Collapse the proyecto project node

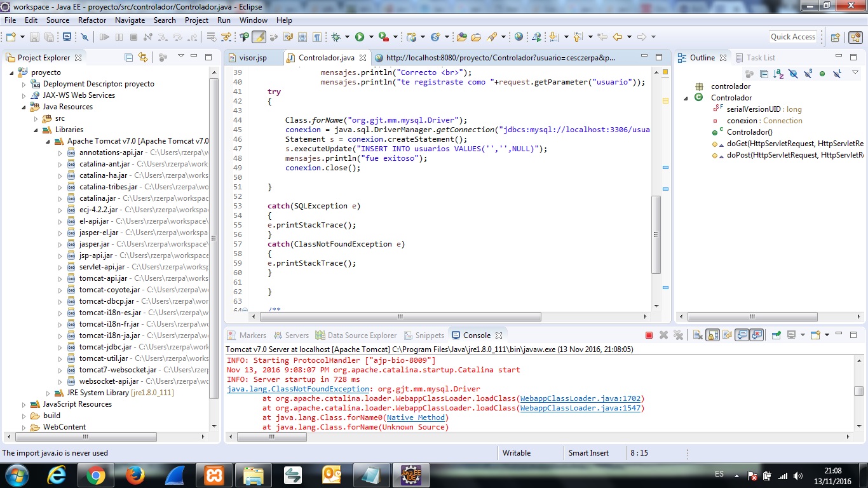(x=11, y=72)
